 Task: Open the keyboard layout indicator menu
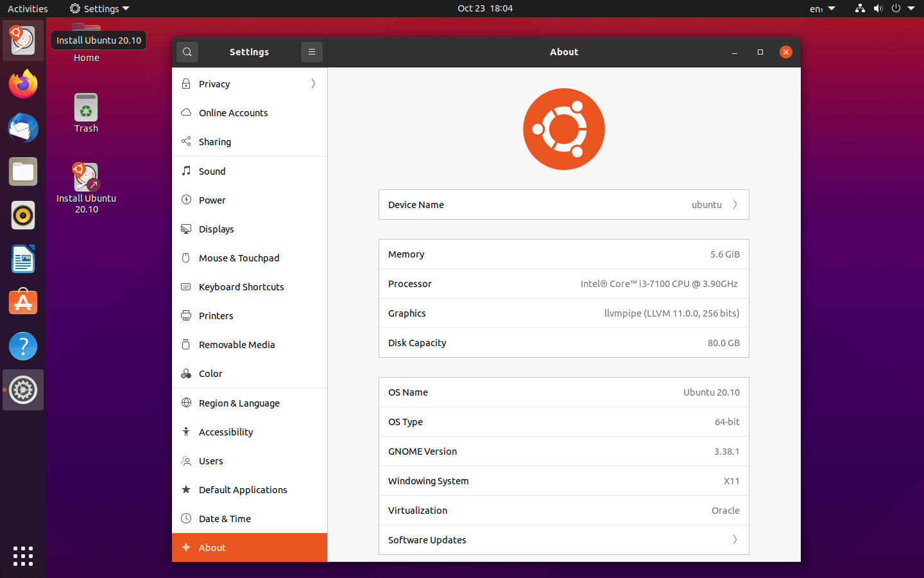coord(822,8)
